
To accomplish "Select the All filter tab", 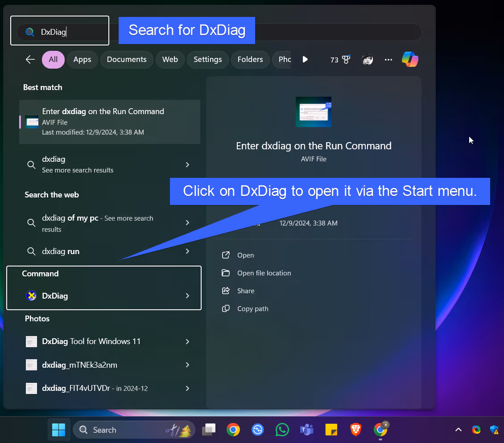I will click(53, 59).
